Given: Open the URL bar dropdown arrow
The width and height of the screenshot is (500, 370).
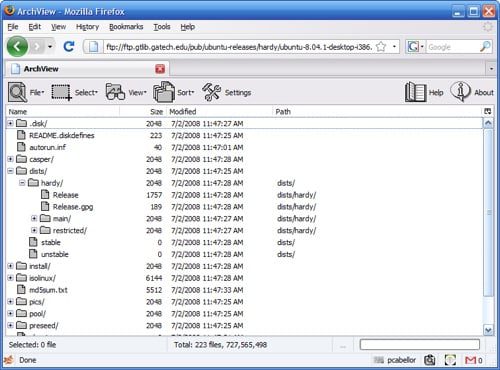Looking at the screenshot, I should click(394, 47).
